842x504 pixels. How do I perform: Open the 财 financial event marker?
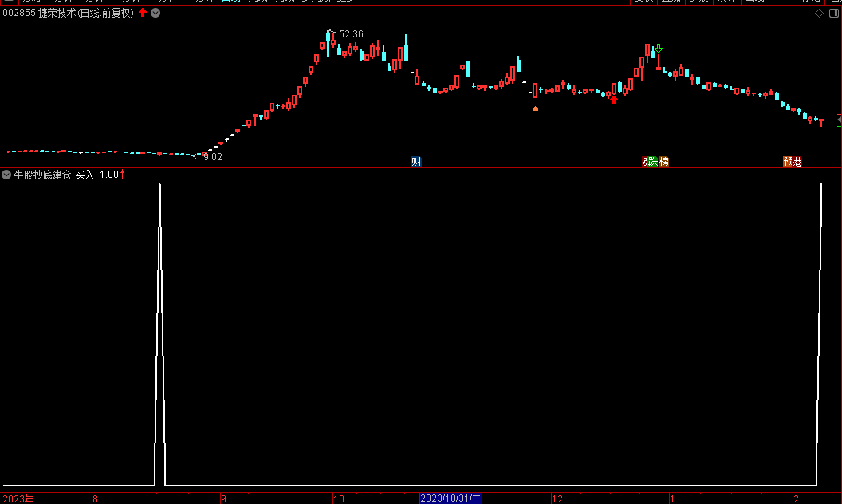coord(416,162)
